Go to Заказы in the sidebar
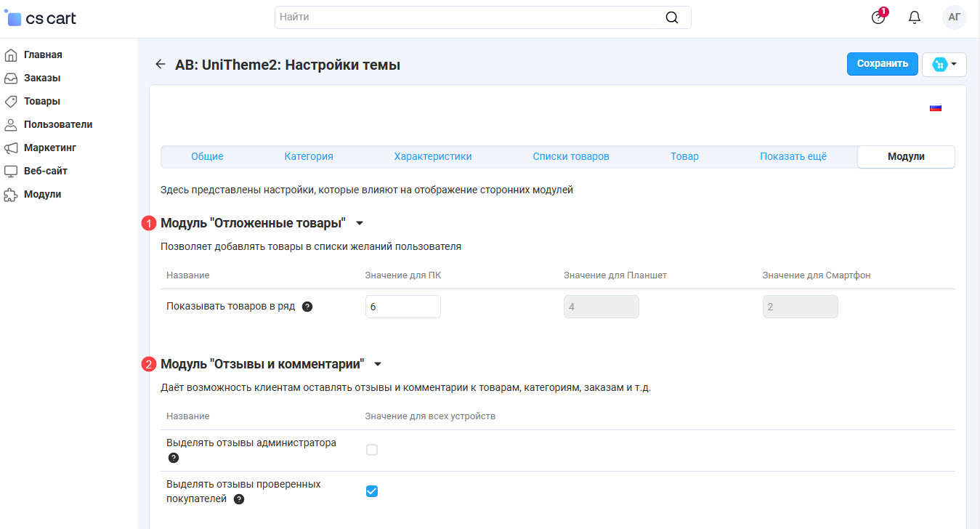The width and height of the screenshot is (980, 529). tap(42, 78)
